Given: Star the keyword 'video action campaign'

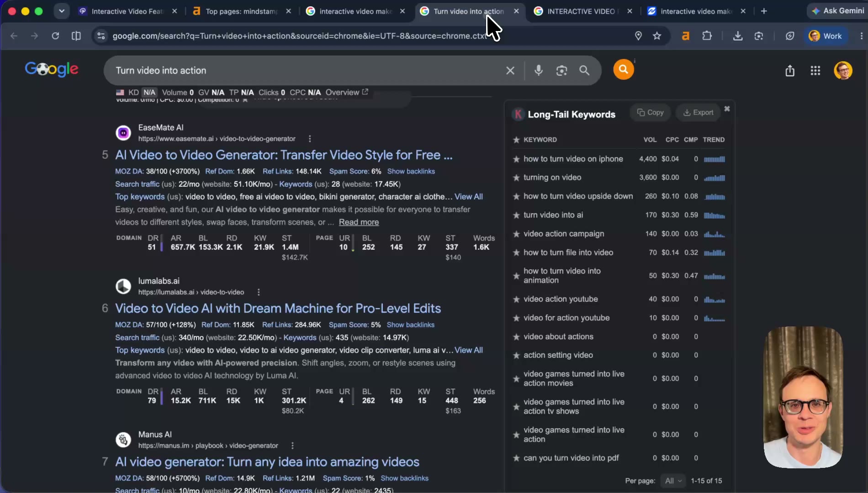Looking at the screenshot, I should (x=516, y=234).
